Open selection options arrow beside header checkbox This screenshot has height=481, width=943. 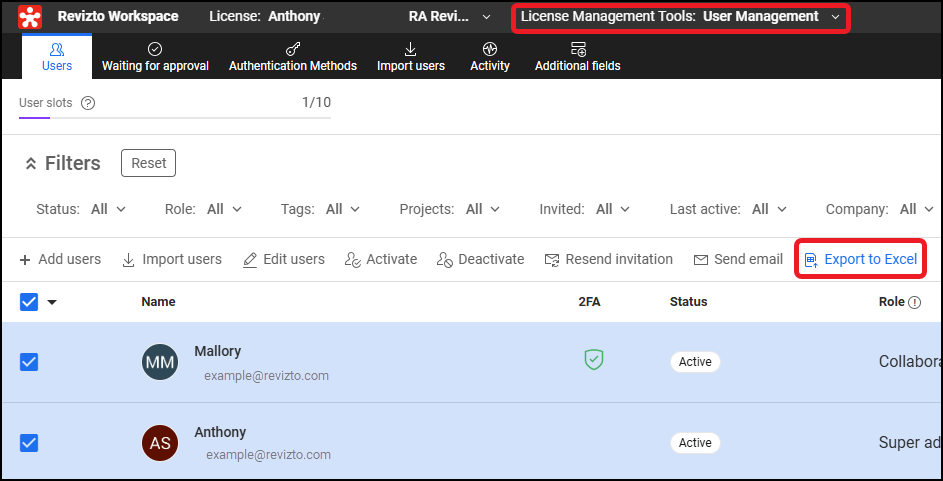(x=52, y=302)
